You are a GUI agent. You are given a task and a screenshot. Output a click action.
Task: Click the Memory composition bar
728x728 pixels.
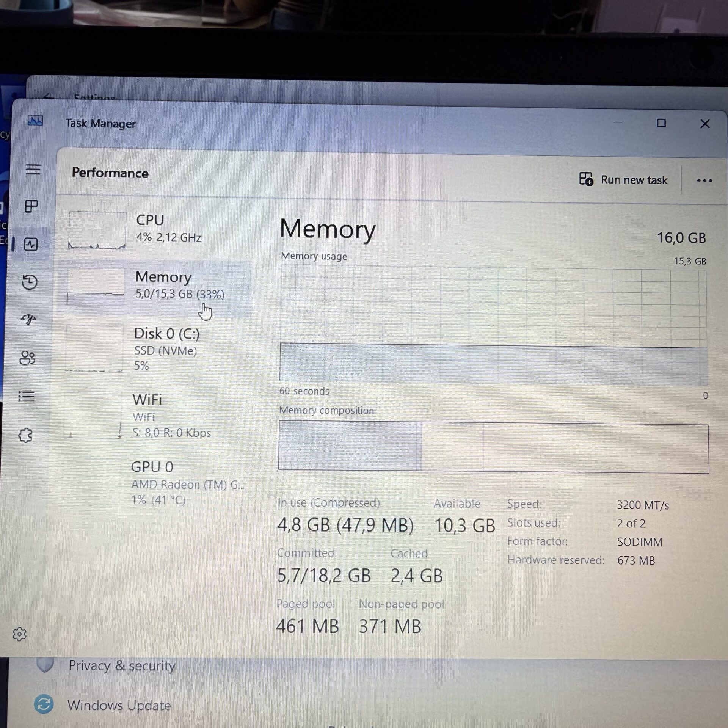(x=493, y=448)
